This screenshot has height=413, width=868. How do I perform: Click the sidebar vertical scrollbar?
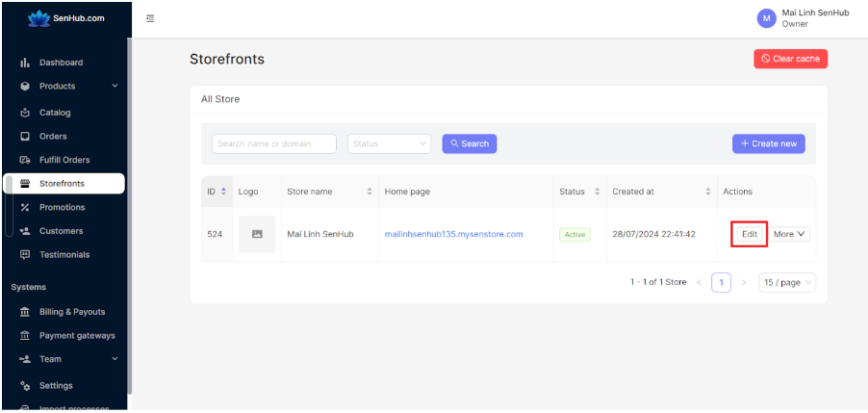(x=130, y=216)
